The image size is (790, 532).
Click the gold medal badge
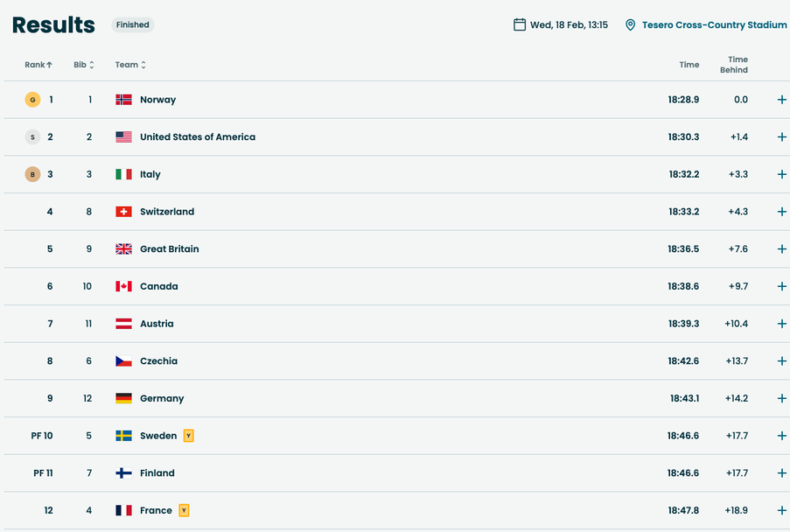pos(32,100)
